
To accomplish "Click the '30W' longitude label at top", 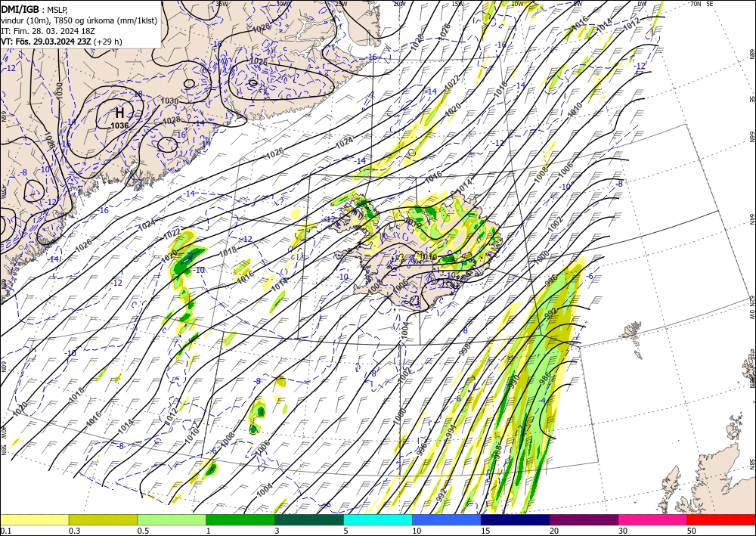I will click(x=283, y=3).
